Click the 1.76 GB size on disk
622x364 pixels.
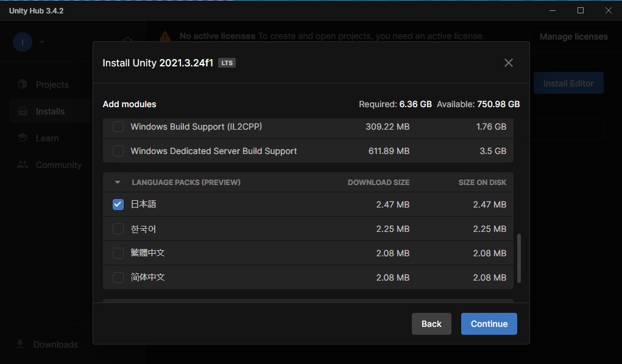pyautogui.click(x=491, y=127)
